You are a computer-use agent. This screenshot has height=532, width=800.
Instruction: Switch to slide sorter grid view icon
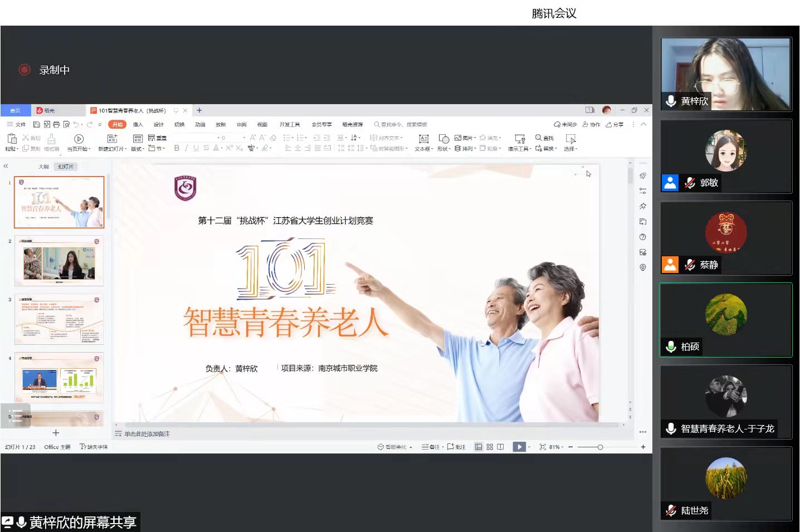click(x=490, y=447)
